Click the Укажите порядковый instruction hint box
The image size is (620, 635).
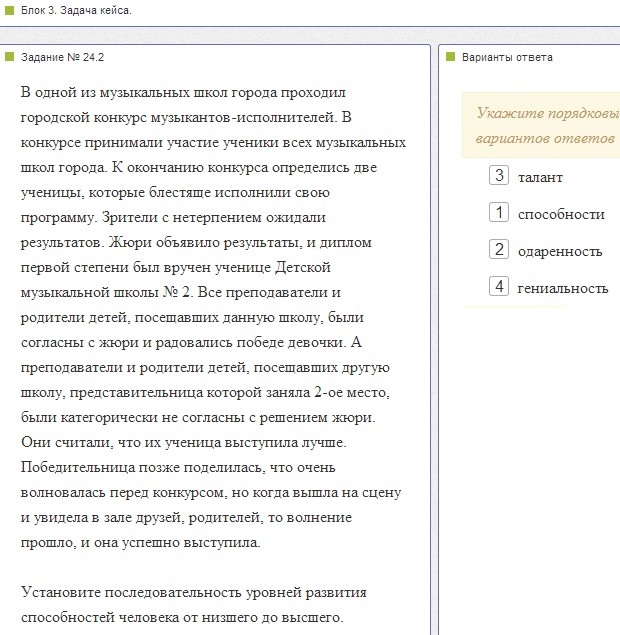pyautogui.click(x=541, y=125)
